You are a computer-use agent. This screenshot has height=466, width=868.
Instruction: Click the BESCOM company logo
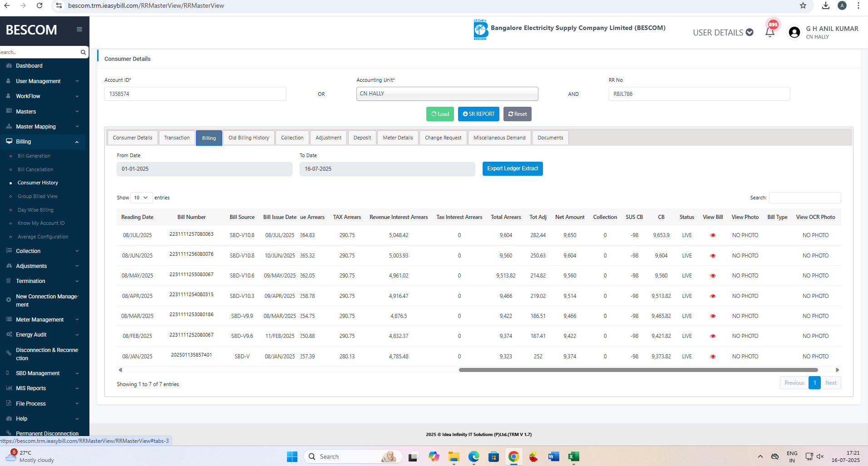point(480,30)
